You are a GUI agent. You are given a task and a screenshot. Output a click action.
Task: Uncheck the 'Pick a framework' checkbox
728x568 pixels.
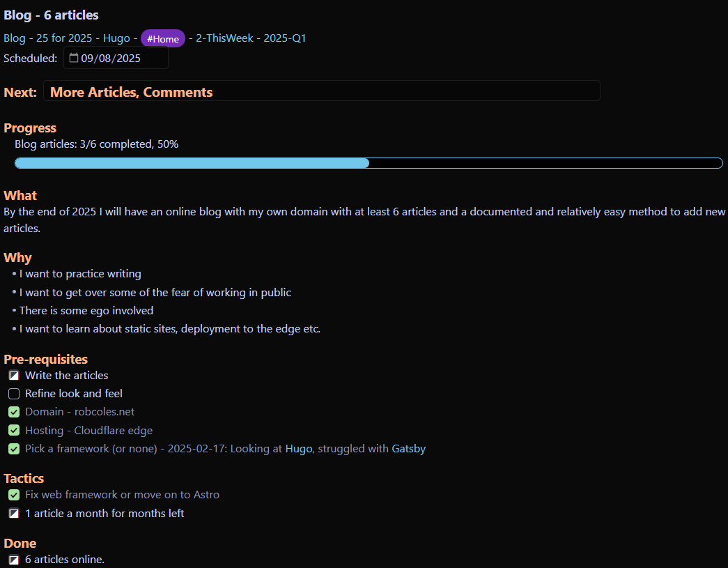point(14,449)
